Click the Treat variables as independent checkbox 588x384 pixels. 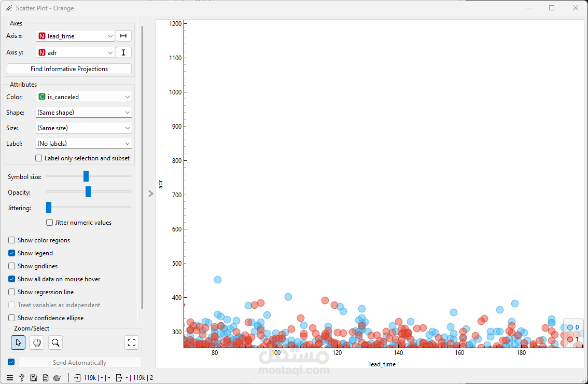pos(11,305)
